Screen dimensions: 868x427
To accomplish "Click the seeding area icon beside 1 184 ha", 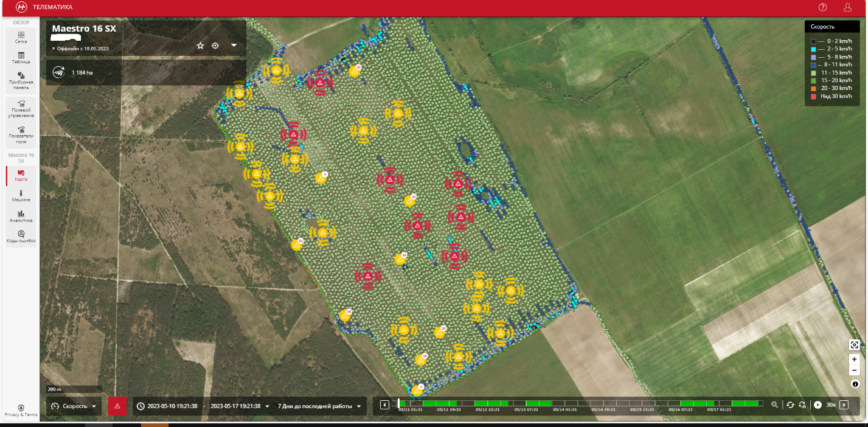I will tap(58, 72).
